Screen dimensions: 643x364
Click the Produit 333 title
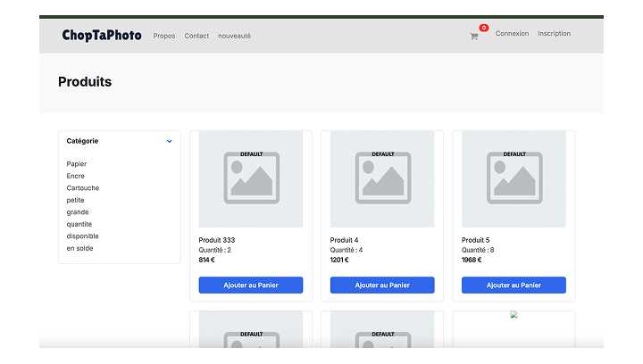click(217, 240)
